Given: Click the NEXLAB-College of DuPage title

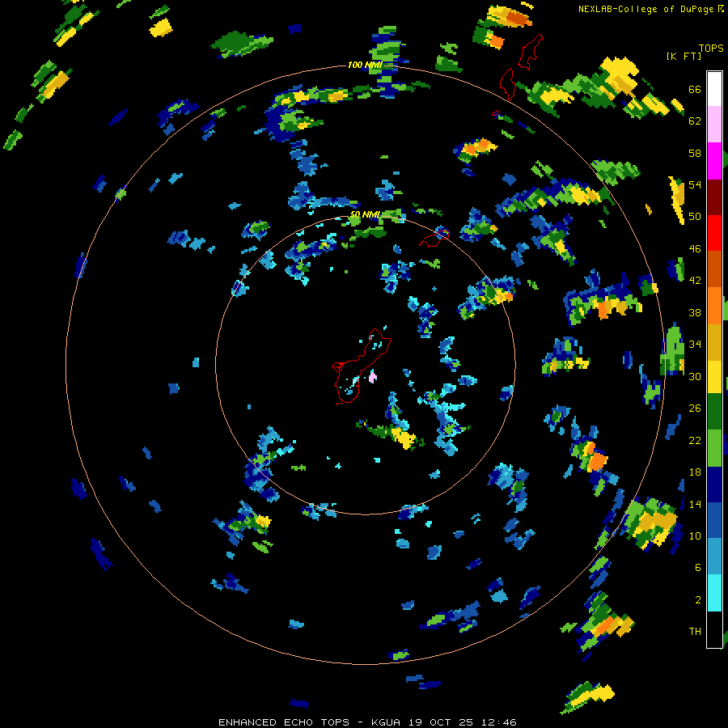Looking at the screenshot, I should 645,9.
